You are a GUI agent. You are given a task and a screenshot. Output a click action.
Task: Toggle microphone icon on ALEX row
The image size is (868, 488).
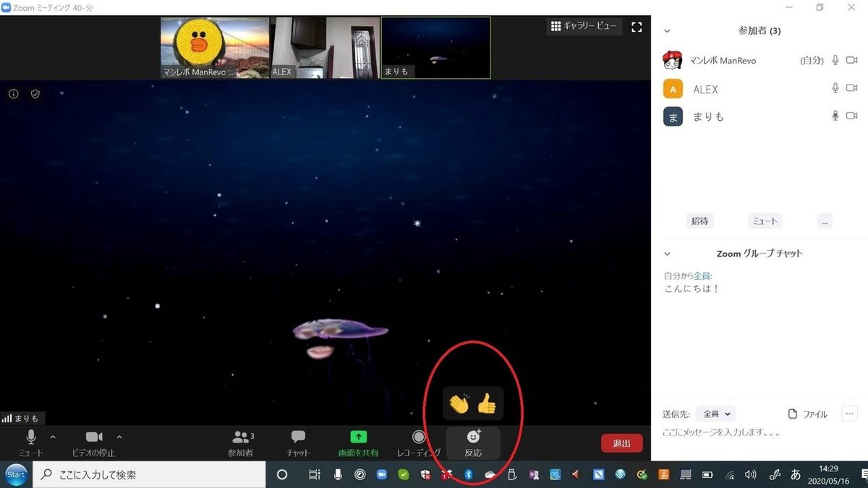(835, 88)
